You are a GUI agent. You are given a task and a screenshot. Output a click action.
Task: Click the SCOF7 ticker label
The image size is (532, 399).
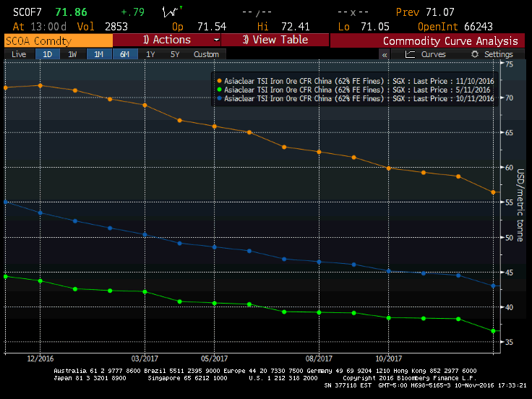pyautogui.click(x=18, y=13)
